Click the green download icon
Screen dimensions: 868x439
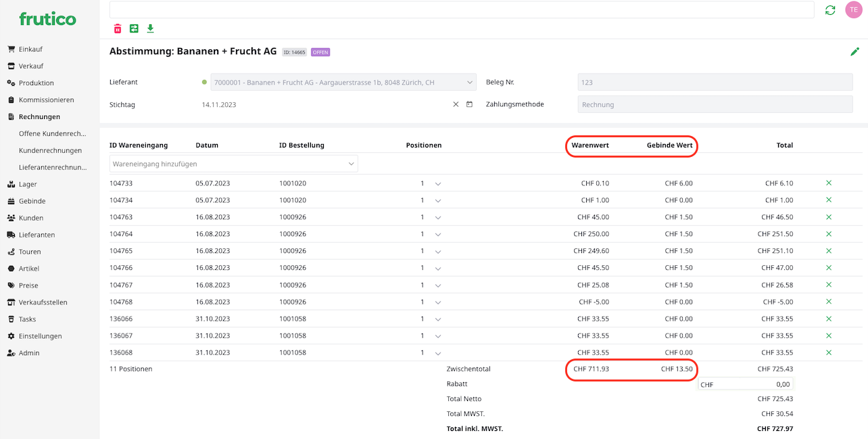tap(150, 28)
